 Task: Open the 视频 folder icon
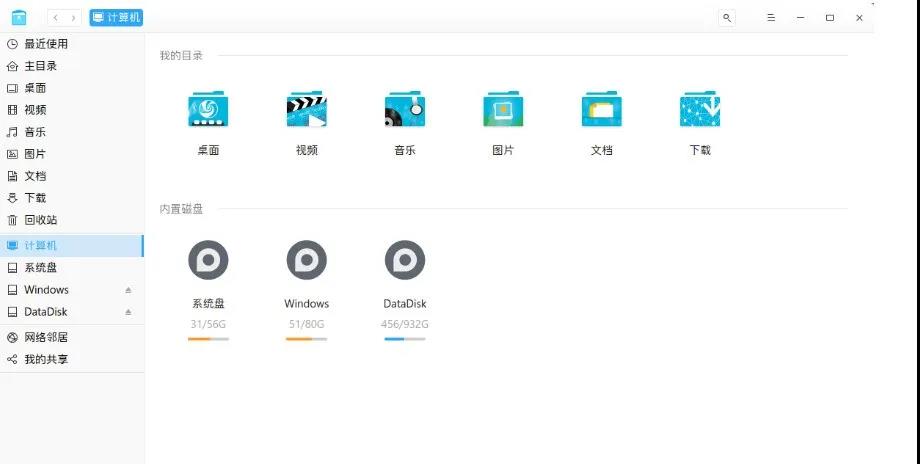click(306, 109)
